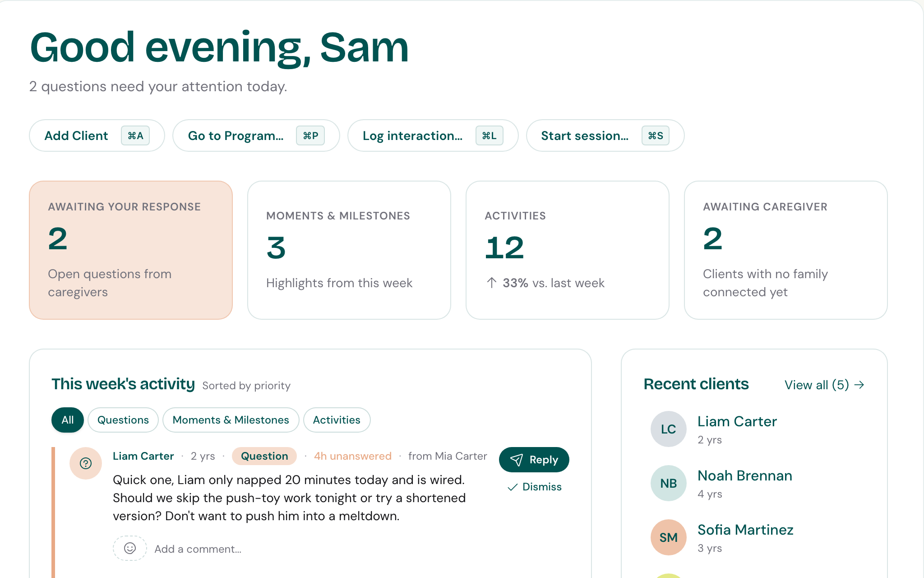Open the Awaiting Your Response card

(131, 250)
